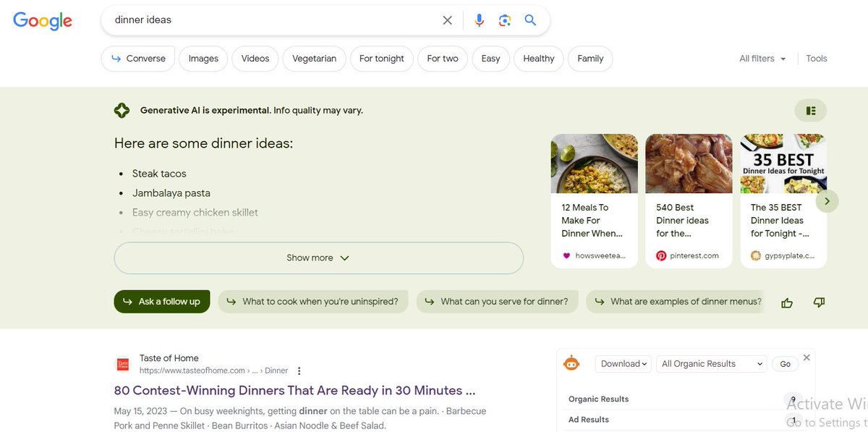Open 12 Meals To Make For Dinner card
The width and height of the screenshot is (868, 432).
595,201
